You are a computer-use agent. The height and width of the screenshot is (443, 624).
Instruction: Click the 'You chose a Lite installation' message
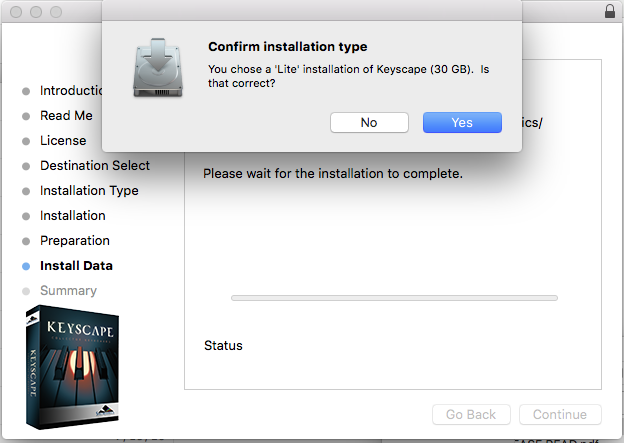[348, 76]
